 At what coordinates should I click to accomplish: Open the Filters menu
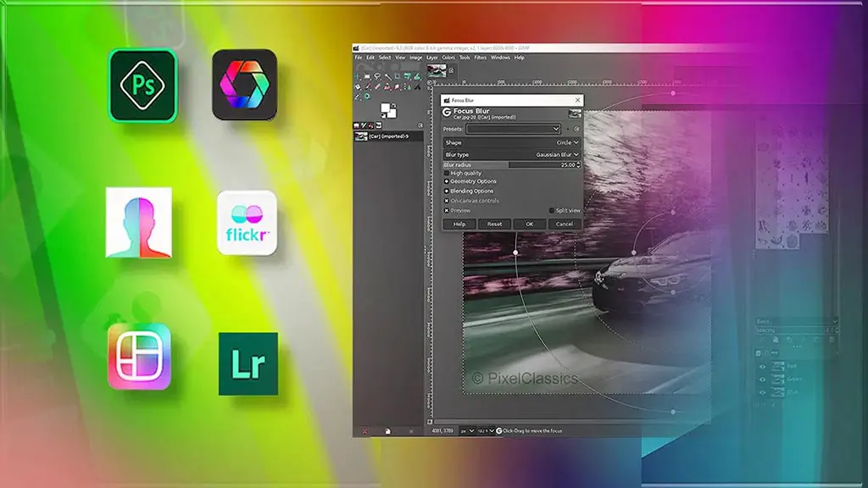481,58
